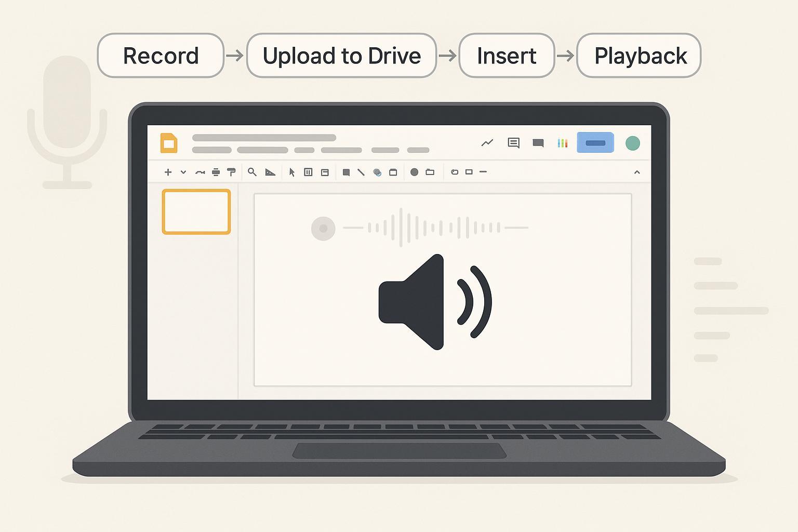This screenshot has width=798, height=532.
Task: Click the plus icon to add slide
Action: [168, 172]
